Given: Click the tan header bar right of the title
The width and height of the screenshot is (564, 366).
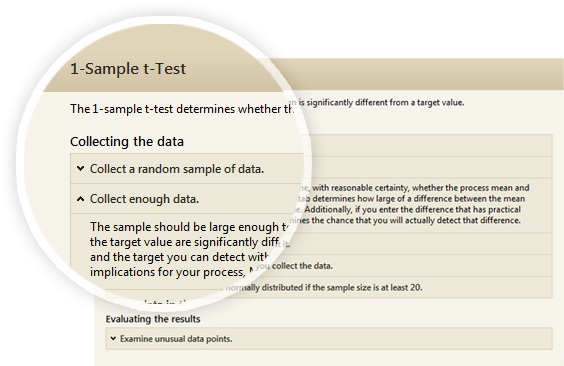Looking at the screenshot, I should pyautogui.click(x=424, y=74).
